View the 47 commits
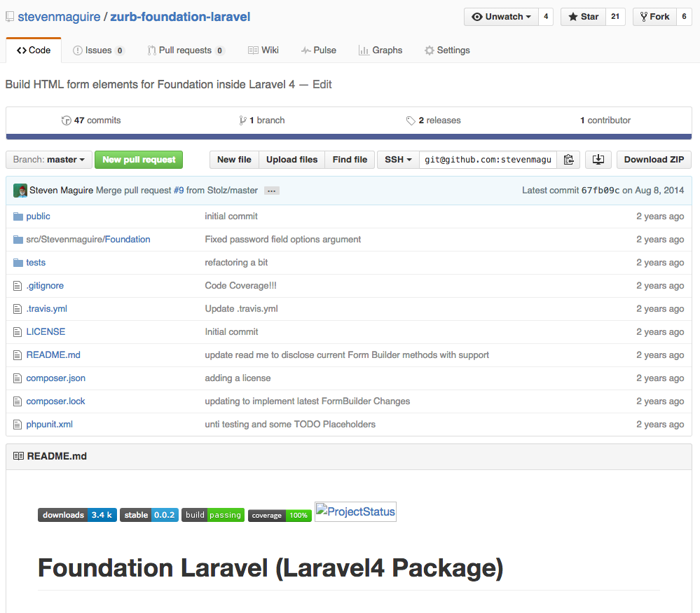The height and width of the screenshot is (613, 700). coord(91,120)
